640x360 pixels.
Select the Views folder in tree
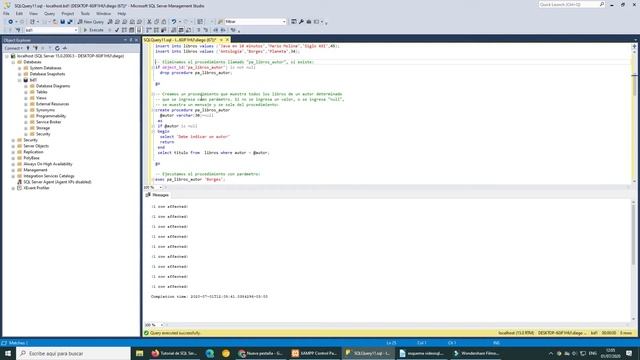(41, 98)
